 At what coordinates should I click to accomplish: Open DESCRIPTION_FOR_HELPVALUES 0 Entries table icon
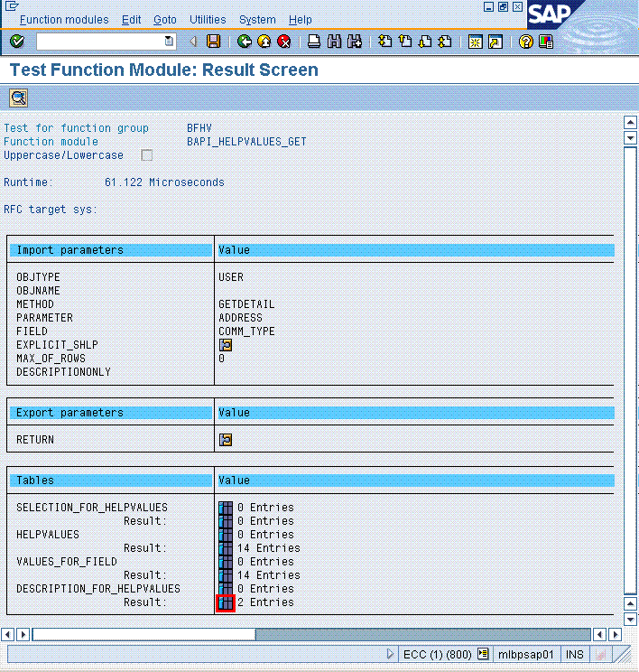(x=226, y=589)
